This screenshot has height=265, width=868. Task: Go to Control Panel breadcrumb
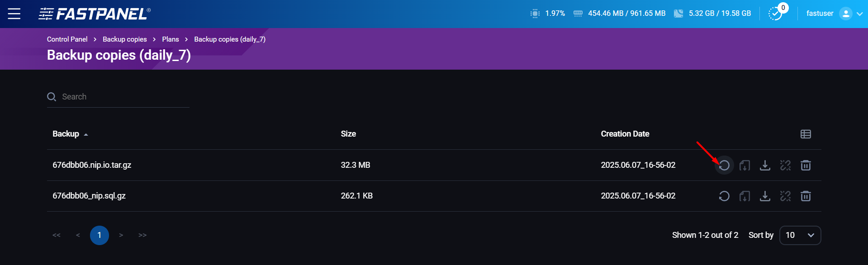67,39
